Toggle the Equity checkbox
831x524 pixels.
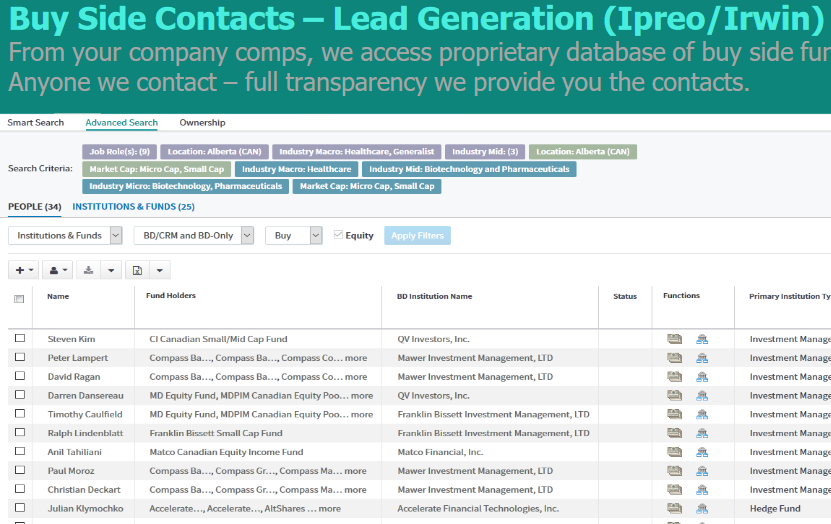click(338, 235)
